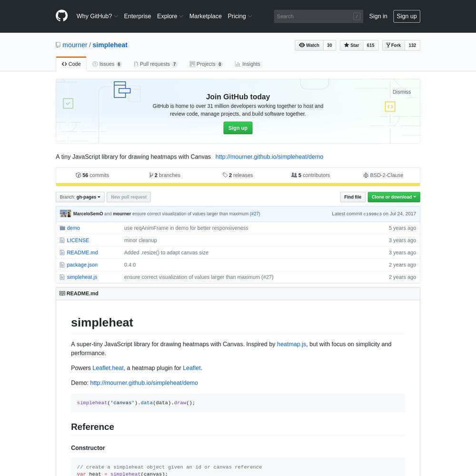Open the demo folder
476x476 pixels.
[x=73, y=228]
